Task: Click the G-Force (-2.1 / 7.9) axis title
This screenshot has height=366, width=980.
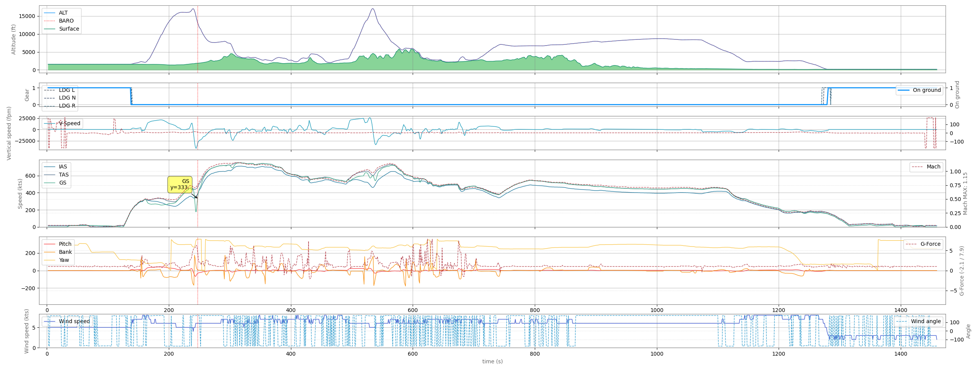Action: 961,271
